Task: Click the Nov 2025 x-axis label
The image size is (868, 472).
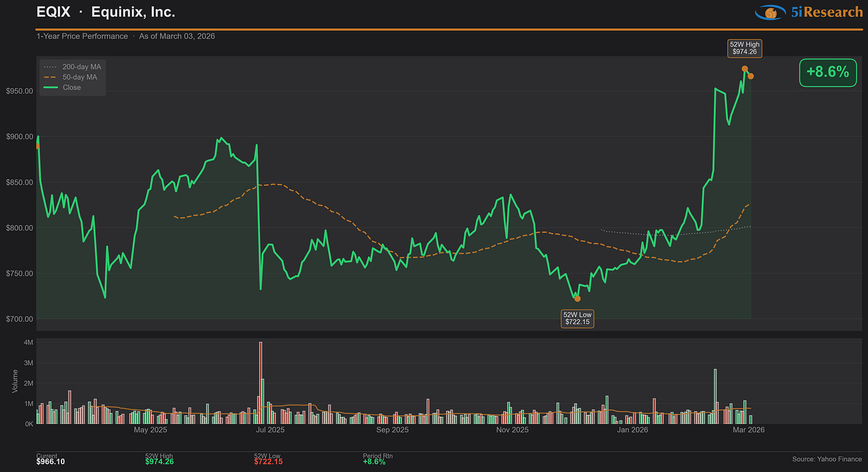Action: (x=513, y=430)
